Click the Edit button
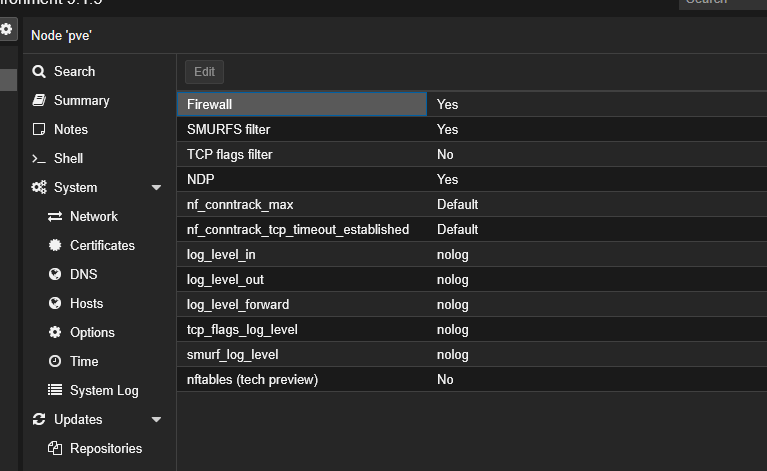 [x=204, y=72]
